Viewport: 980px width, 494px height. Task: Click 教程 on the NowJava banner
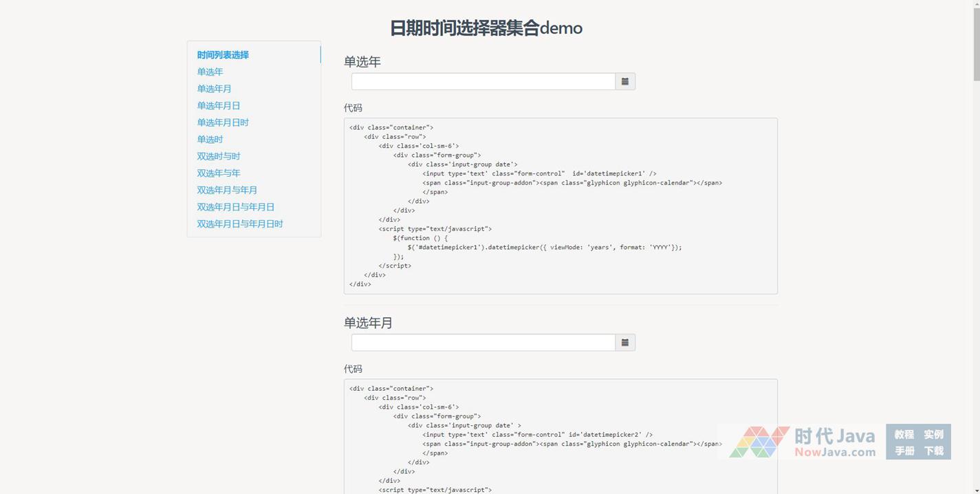click(904, 434)
